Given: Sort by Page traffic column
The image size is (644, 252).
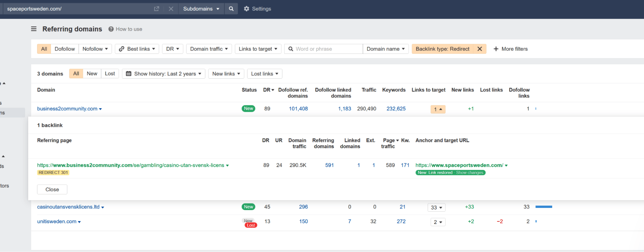Looking at the screenshot, I should tap(390, 143).
